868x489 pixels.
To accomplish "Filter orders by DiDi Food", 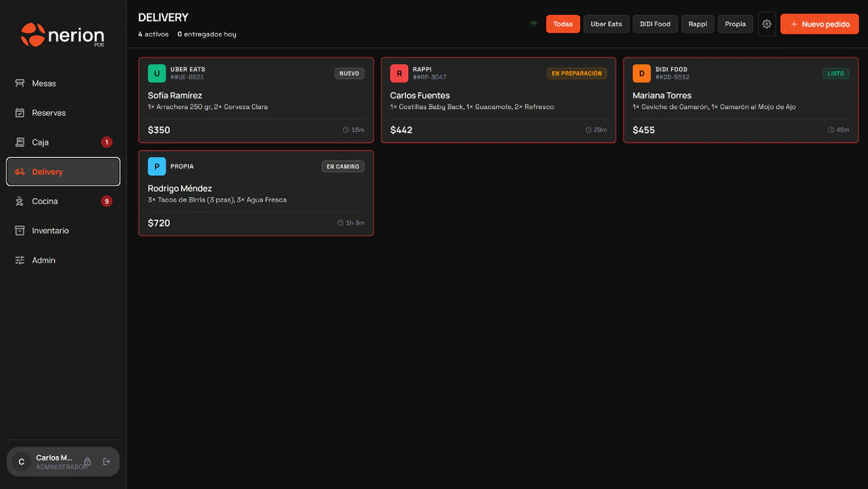I will [655, 24].
